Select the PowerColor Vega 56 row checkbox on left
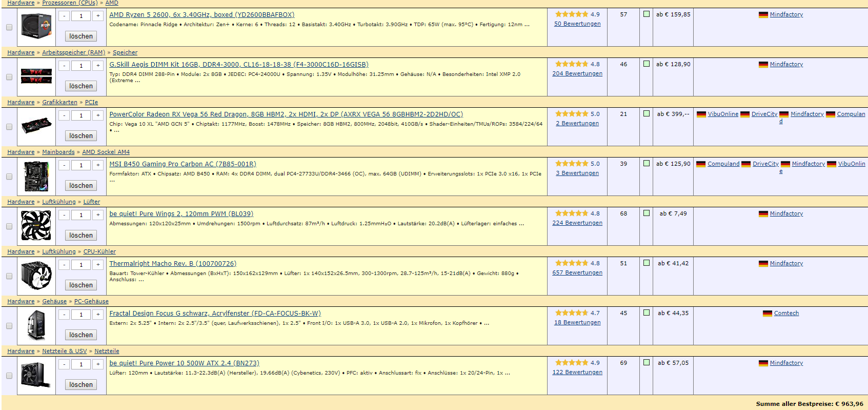This screenshot has width=868, height=410. click(x=9, y=127)
